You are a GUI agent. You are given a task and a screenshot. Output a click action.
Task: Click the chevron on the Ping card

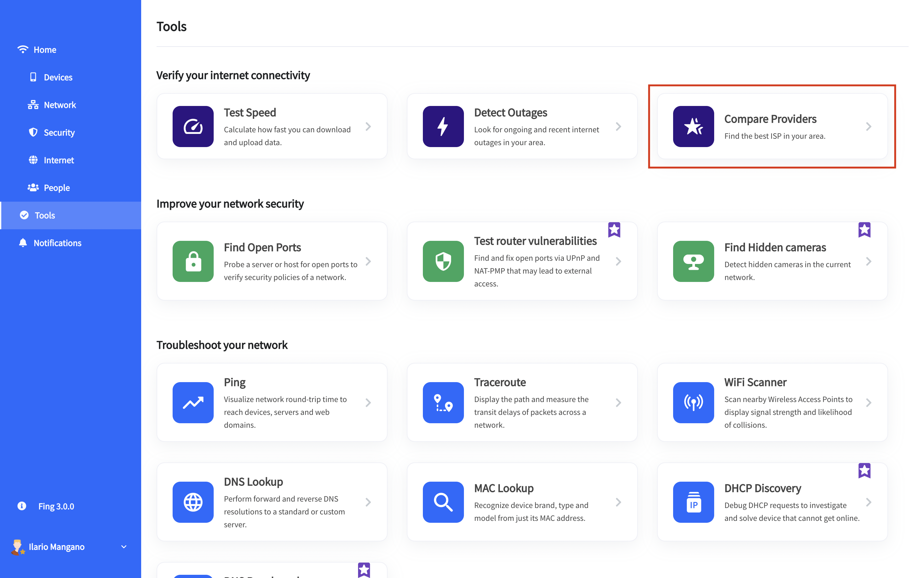pos(368,403)
